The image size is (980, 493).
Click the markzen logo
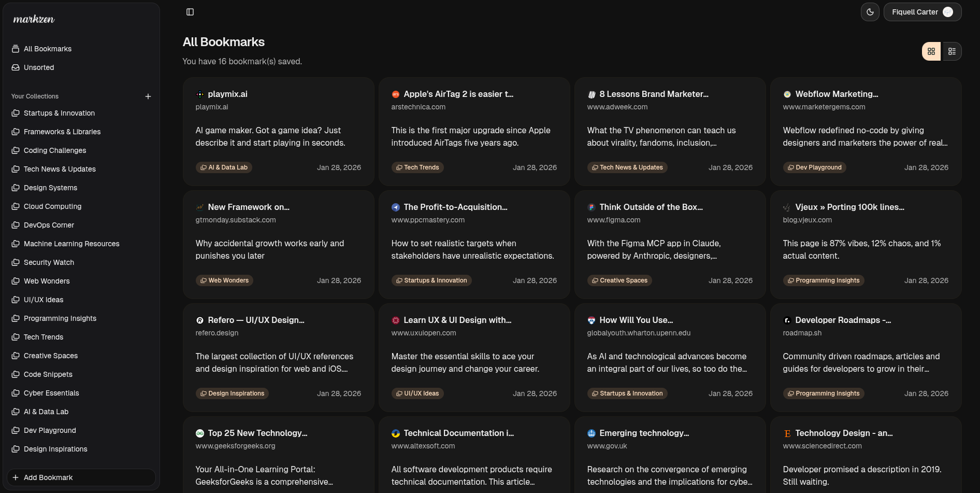(33, 19)
